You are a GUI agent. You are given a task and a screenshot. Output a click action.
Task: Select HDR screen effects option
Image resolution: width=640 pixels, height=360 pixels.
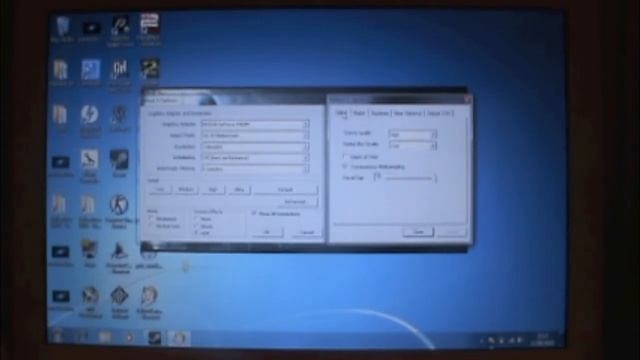[197, 233]
